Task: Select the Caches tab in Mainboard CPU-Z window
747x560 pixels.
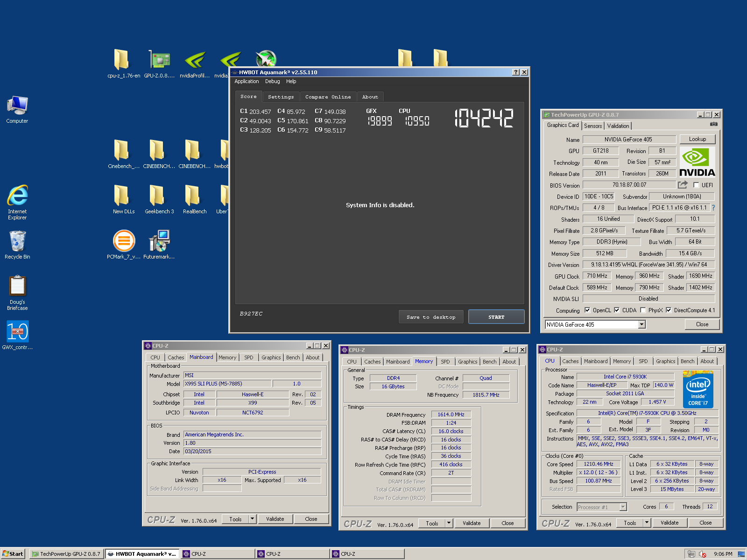Action: (x=176, y=357)
